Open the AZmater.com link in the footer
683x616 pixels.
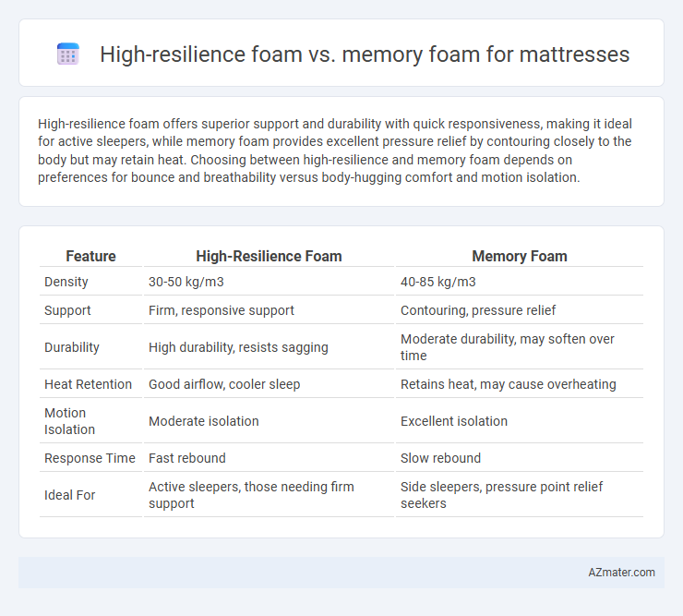point(621,573)
